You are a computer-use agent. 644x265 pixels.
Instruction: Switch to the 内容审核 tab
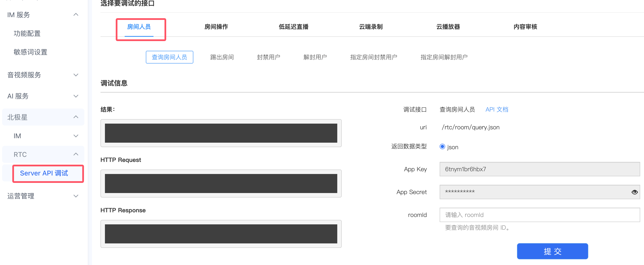click(x=525, y=27)
